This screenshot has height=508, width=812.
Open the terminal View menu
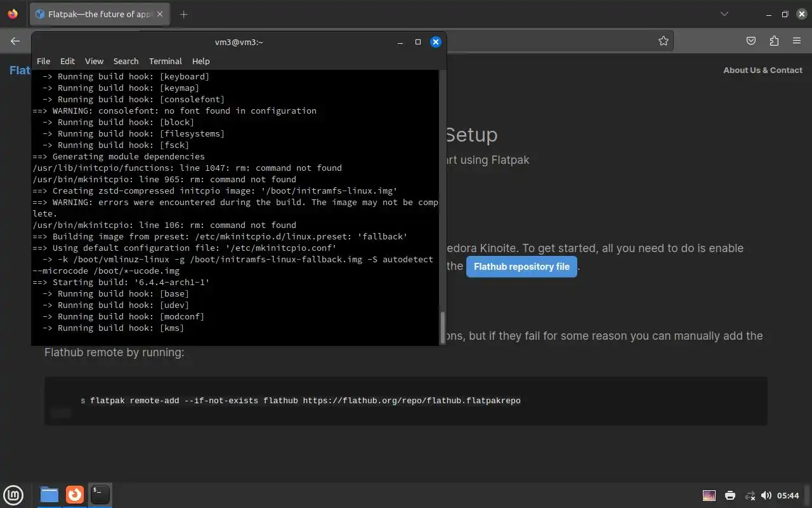94,61
